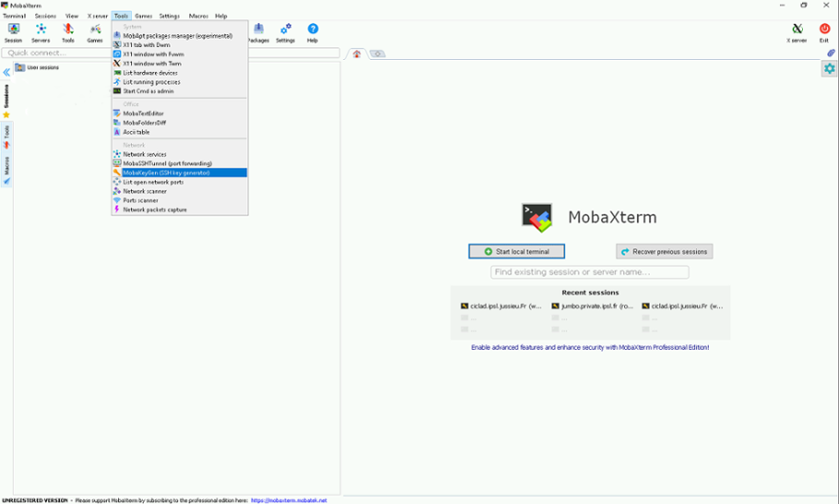Viewport: 839px width, 504px height.
Task: Open the Settings menu
Action: pos(169,16)
